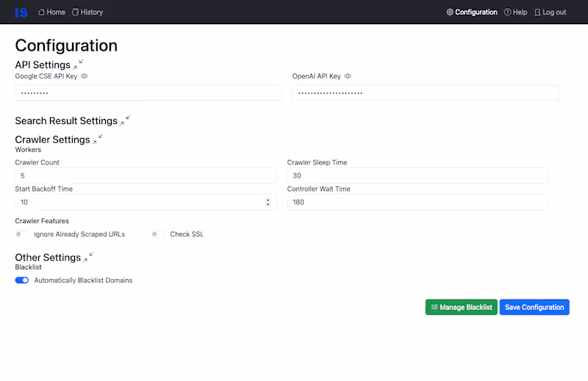Focus the Crawler Count input field

146,175
